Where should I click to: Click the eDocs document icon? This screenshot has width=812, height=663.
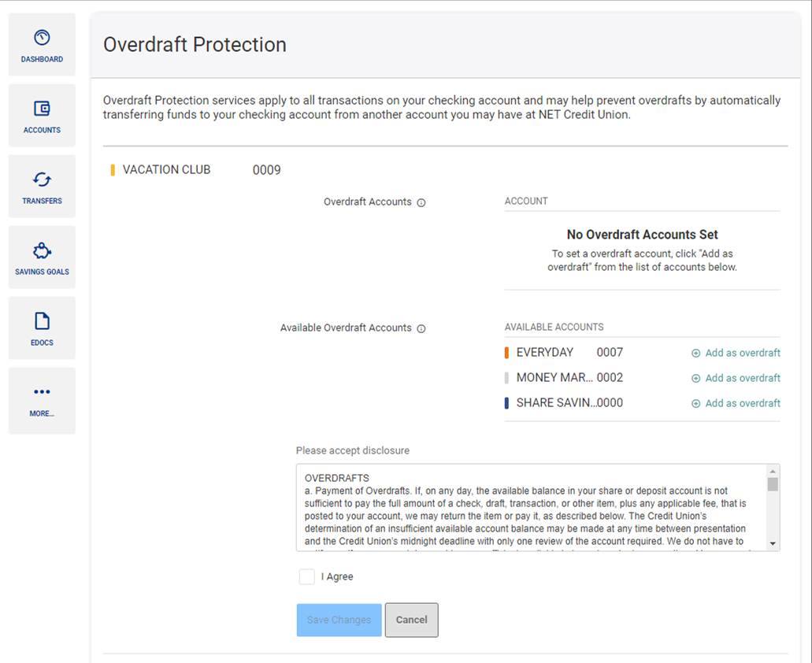coord(42,321)
